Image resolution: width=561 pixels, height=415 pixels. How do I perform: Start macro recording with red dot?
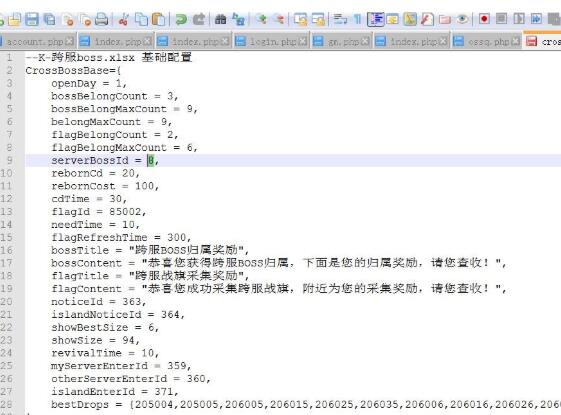[484, 19]
